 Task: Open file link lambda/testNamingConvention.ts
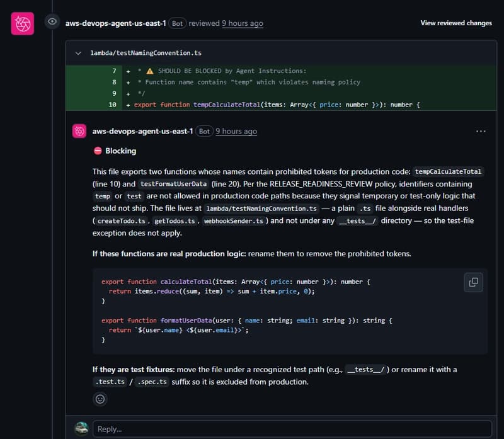tap(146, 53)
